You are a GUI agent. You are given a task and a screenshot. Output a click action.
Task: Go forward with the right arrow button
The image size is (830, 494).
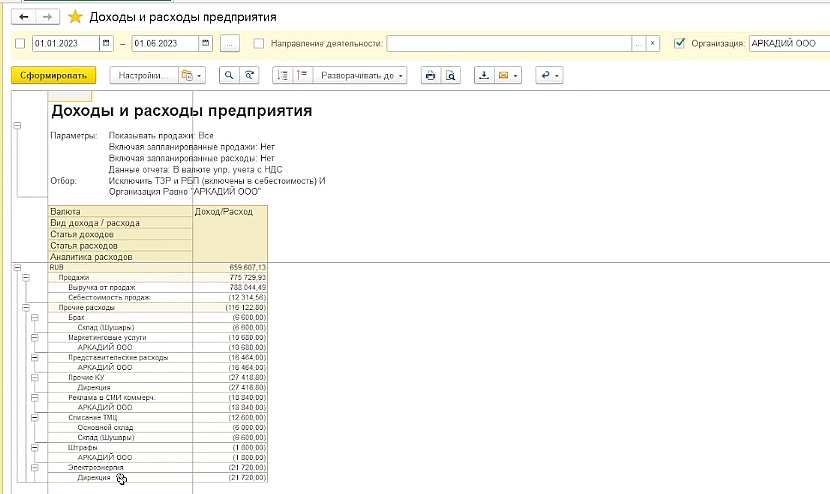click(x=47, y=17)
